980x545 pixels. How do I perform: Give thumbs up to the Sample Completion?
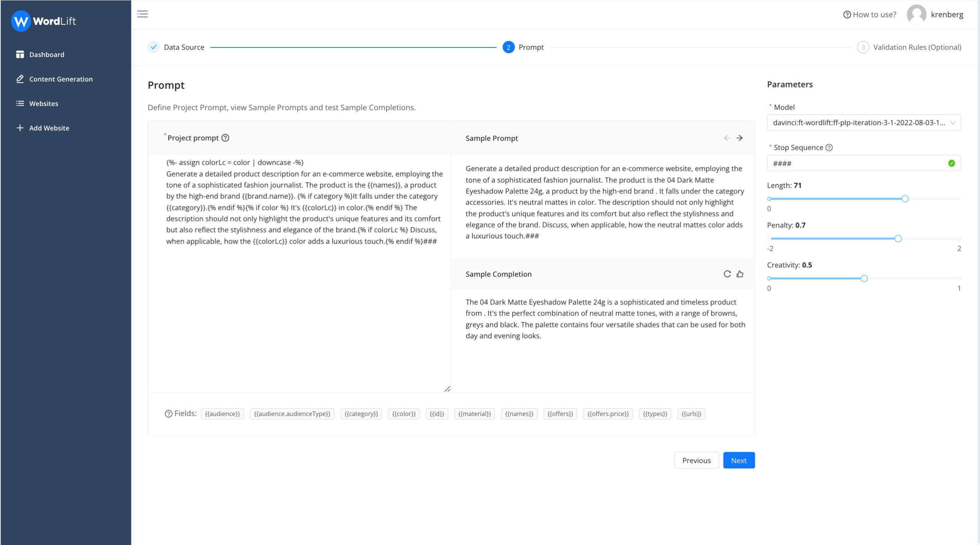click(739, 274)
